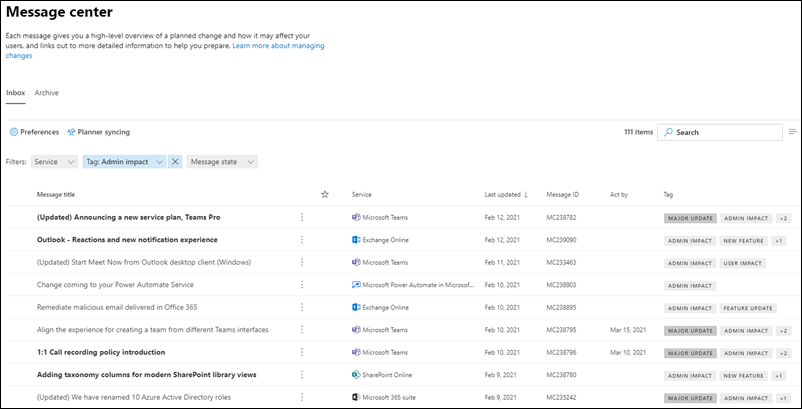This screenshot has width=802, height=409.
Task: Select the 111 items count
Action: pyautogui.click(x=638, y=132)
